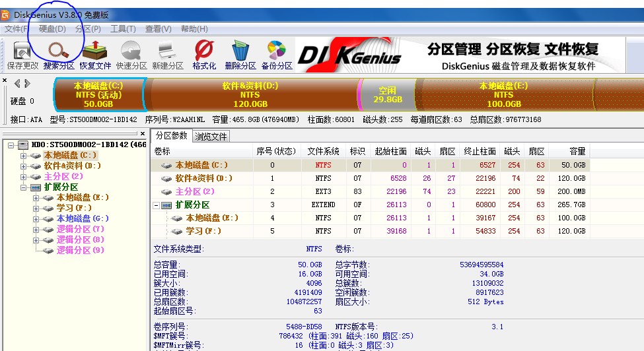Switch to the 分区参数 tab
This screenshot has width=644, height=351.
(x=171, y=136)
